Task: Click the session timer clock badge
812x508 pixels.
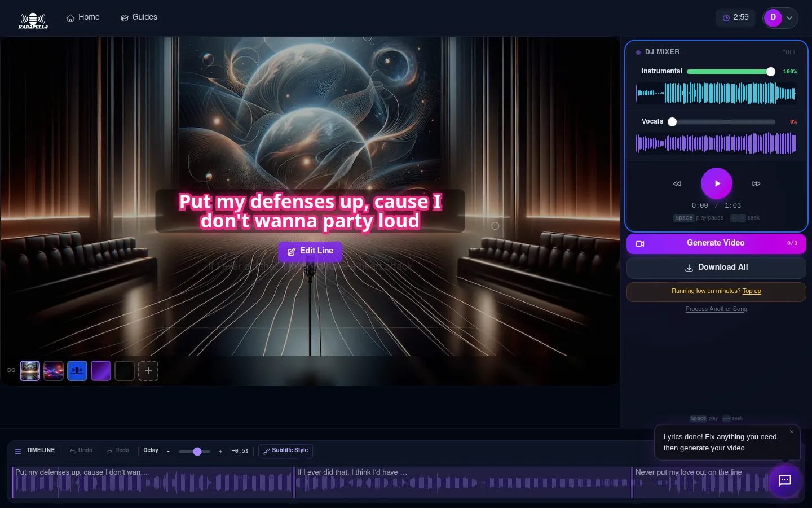Action: coord(735,17)
